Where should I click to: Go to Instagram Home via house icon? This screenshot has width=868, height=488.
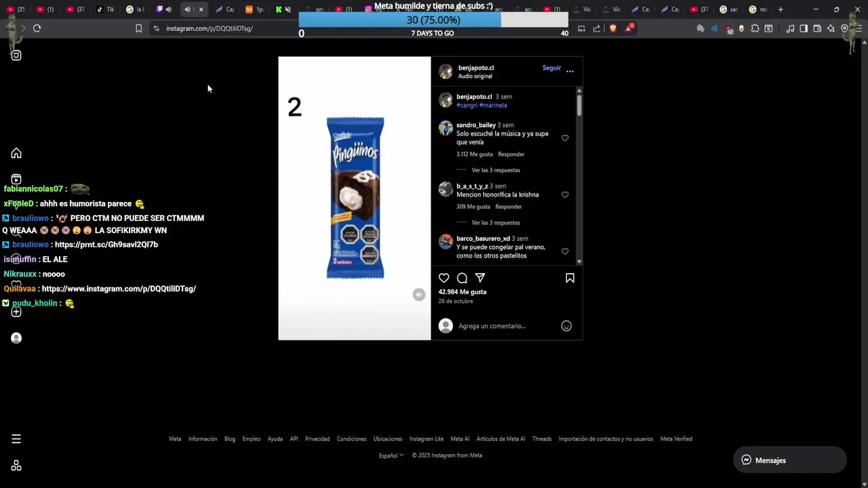16,153
